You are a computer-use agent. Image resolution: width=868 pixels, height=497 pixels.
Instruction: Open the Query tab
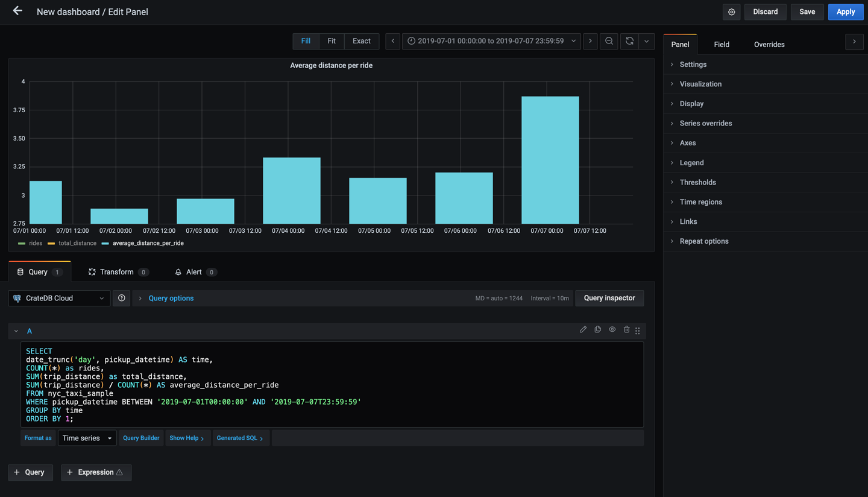point(40,272)
